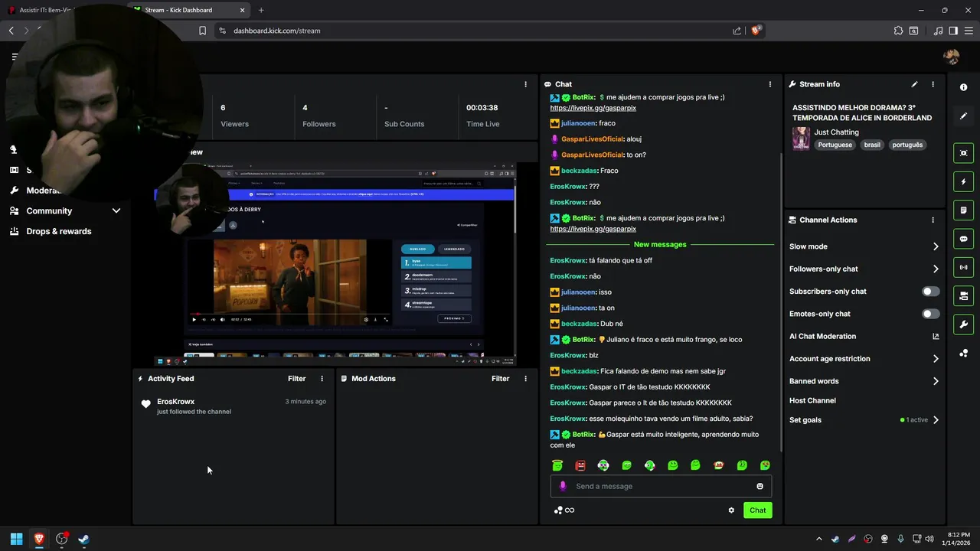This screenshot has height=551, width=980.
Task: Click Just Chatting category name
Action: coord(836,132)
